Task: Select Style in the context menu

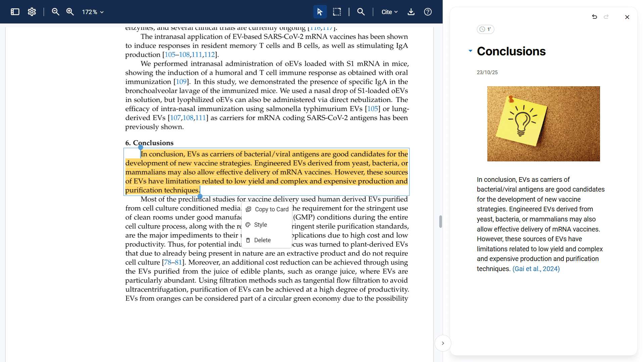Action: click(x=260, y=225)
